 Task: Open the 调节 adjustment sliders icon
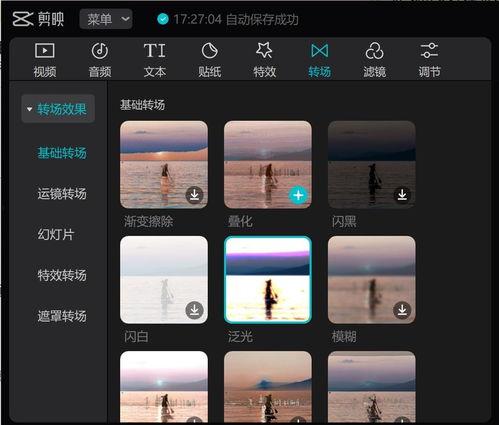pos(429,51)
